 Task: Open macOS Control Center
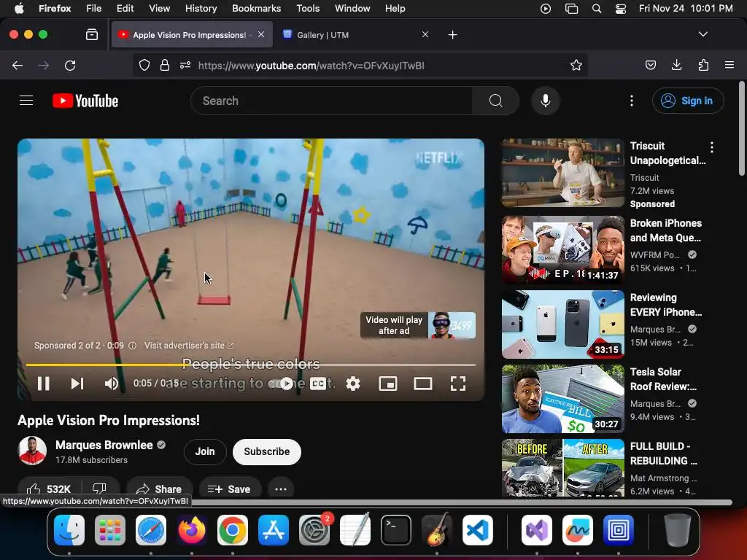click(x=620, y=9)
